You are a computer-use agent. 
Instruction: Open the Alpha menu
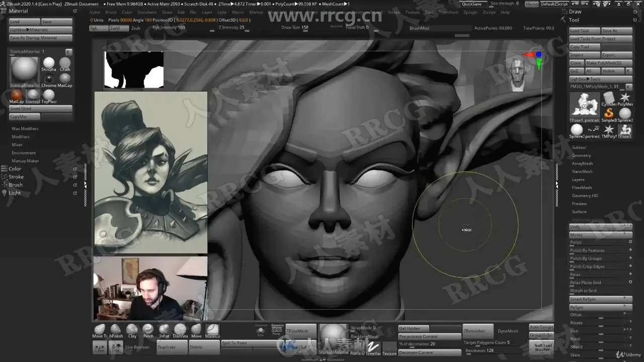95,12
